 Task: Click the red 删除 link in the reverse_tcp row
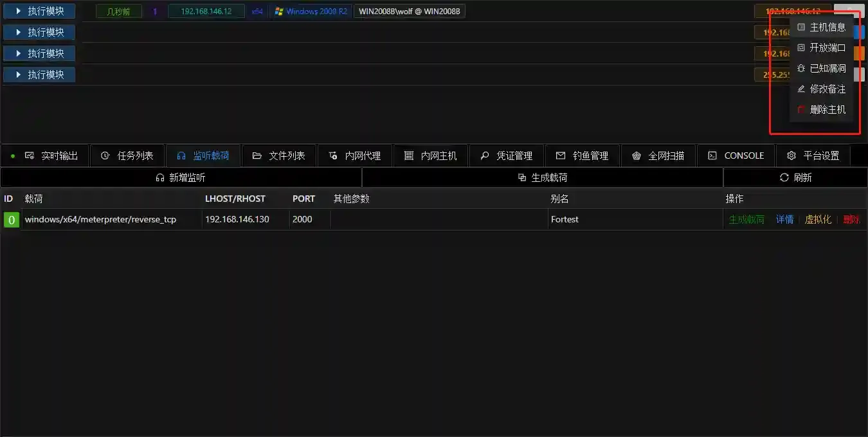[x=851, y=219]
